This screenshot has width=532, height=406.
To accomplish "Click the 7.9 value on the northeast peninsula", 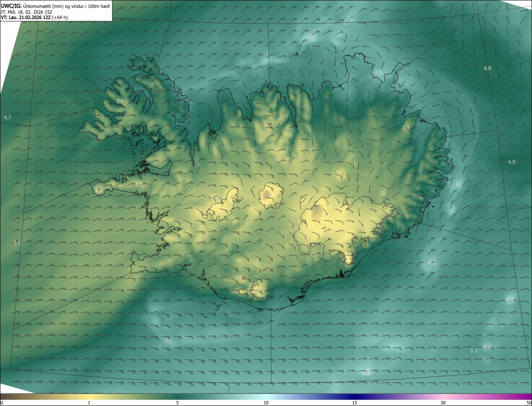I will point(378,72).
